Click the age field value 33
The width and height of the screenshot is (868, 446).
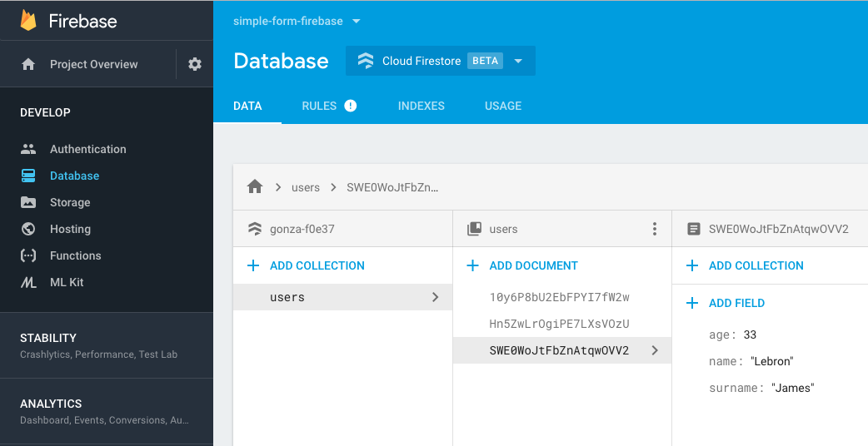click(750, 334)
